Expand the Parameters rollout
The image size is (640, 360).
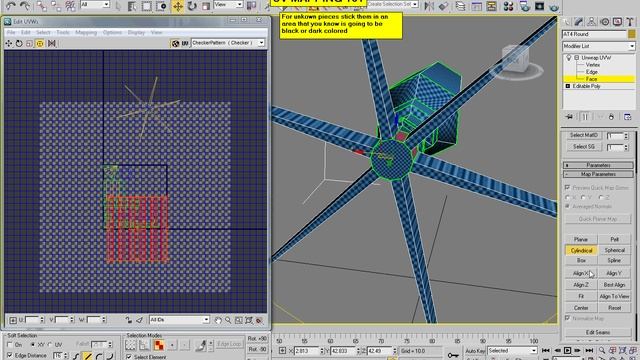pyautogui.click(x=598, y=165)
